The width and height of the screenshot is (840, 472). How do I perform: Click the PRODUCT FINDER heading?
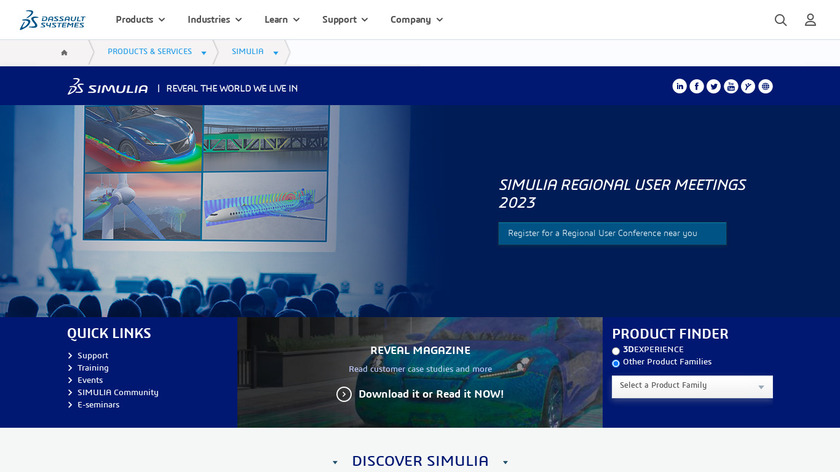[670, 334]
